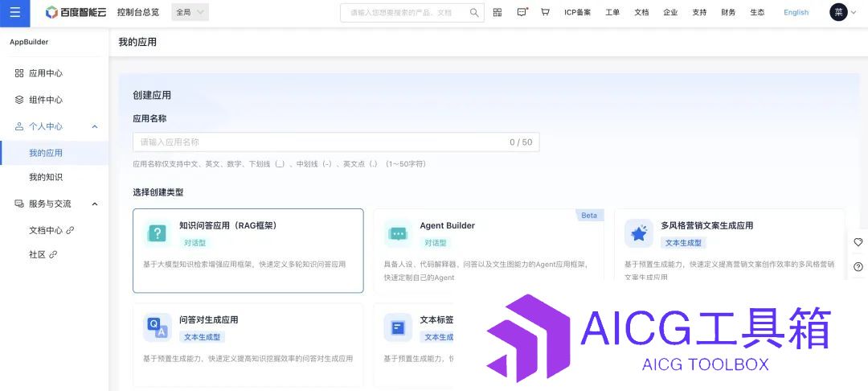Select the Agent Builder card
Viewport: 868px width, 391px height.
[x=489, y=250]
